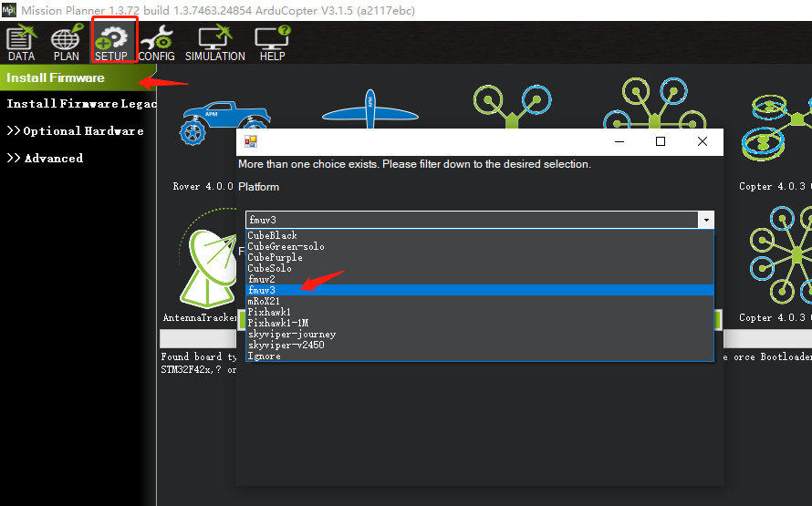Select CubePurple from platform list
This screenshot has height=506, width=812.
click(480, 258)
